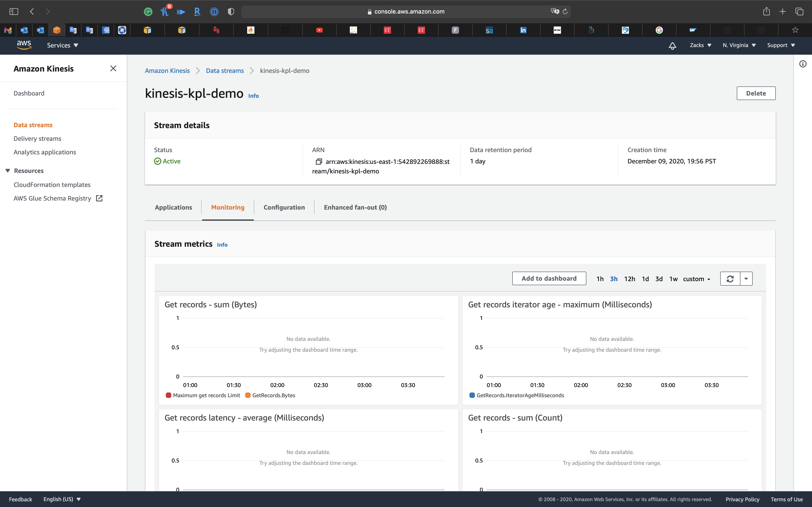Click the refresh metrics icon button
The image size is (812, 507).
coord(730,279)
